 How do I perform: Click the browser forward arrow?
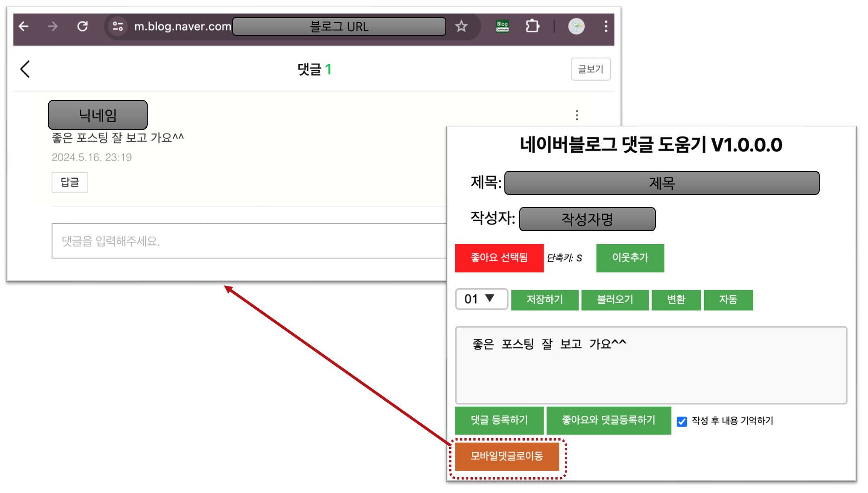52,26
